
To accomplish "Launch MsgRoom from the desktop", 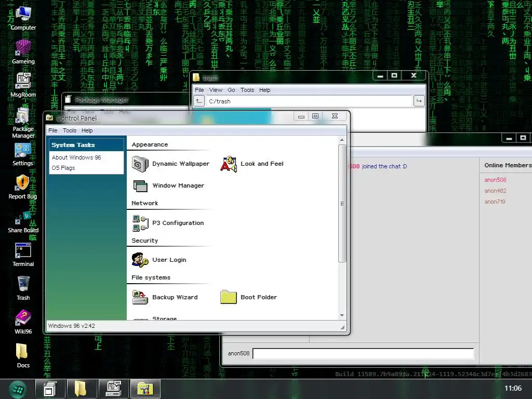I will click(x=23, y=85).
